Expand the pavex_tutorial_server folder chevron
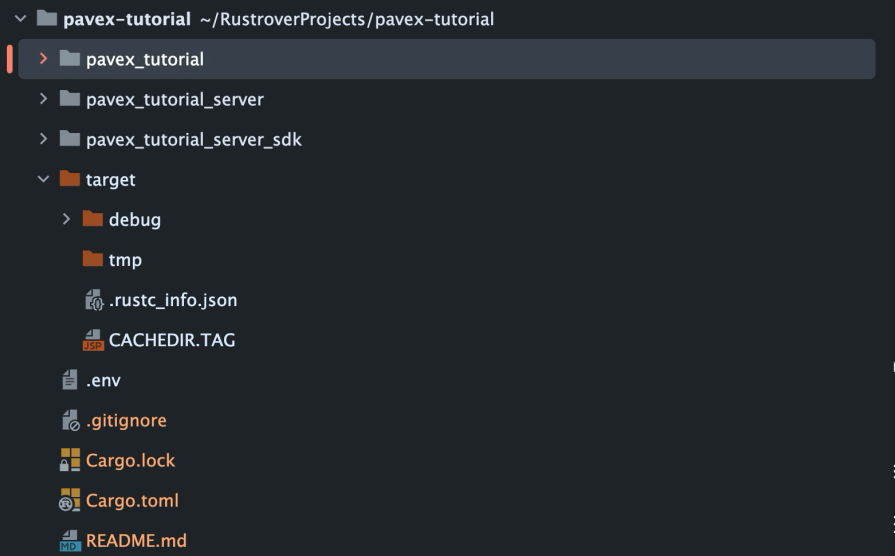Viewport: 895px width, 556px height. 43,99
